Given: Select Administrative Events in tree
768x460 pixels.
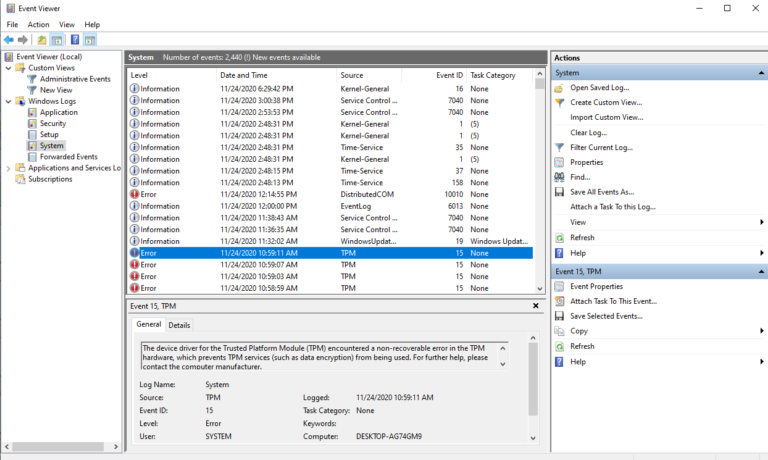Looking at the screenshot, I should coord(75,79).
